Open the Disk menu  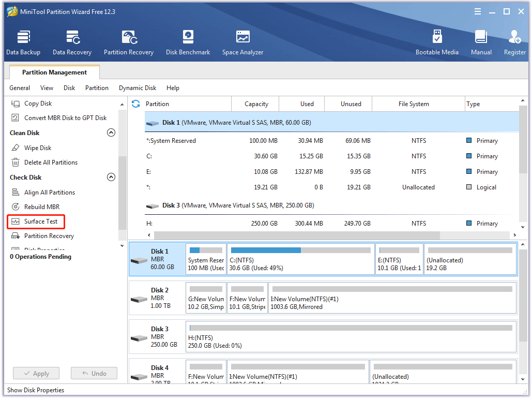69,87
